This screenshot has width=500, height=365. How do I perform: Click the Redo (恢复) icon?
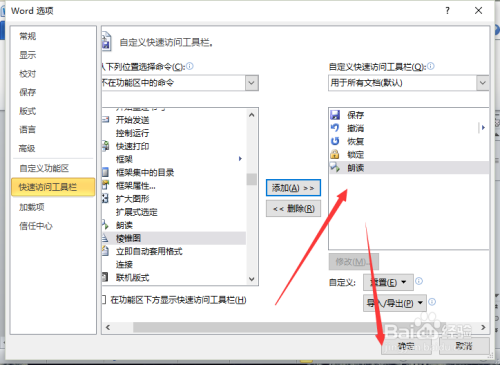pyautogui.click(x=335, y=141)
